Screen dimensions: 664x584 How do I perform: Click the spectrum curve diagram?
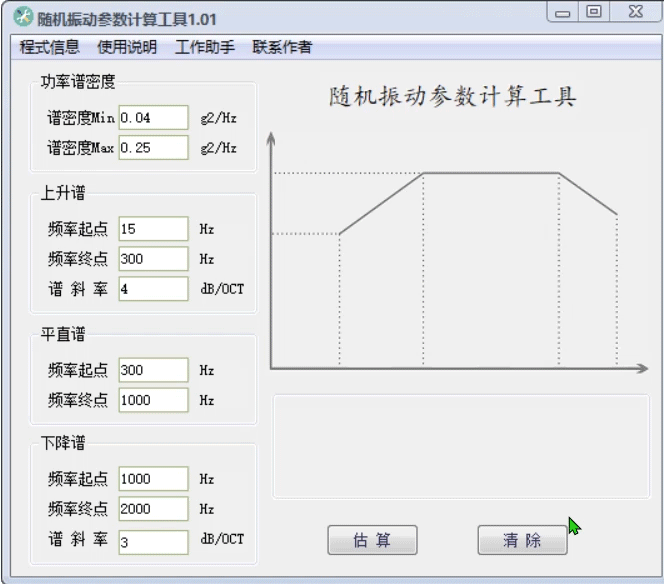point(459,253)
